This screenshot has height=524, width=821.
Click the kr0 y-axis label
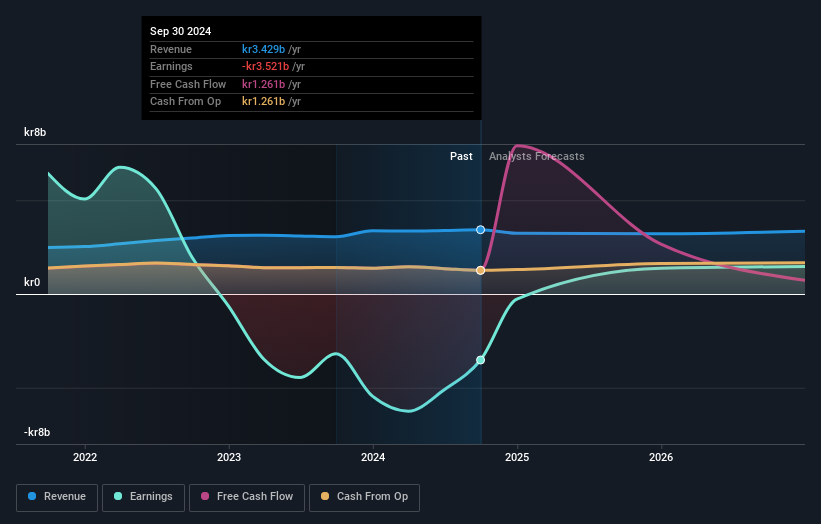tap(32, 282)
